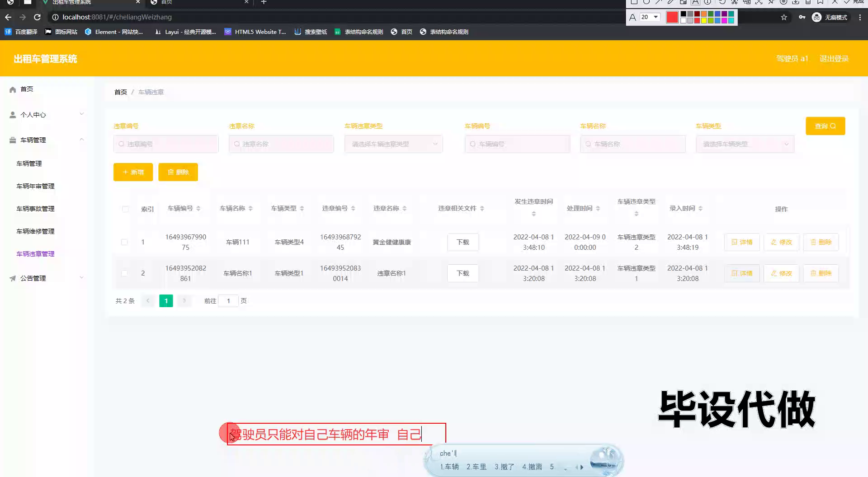
Task: Click 退出登录 in the header
Action: [x=834, y=59]
